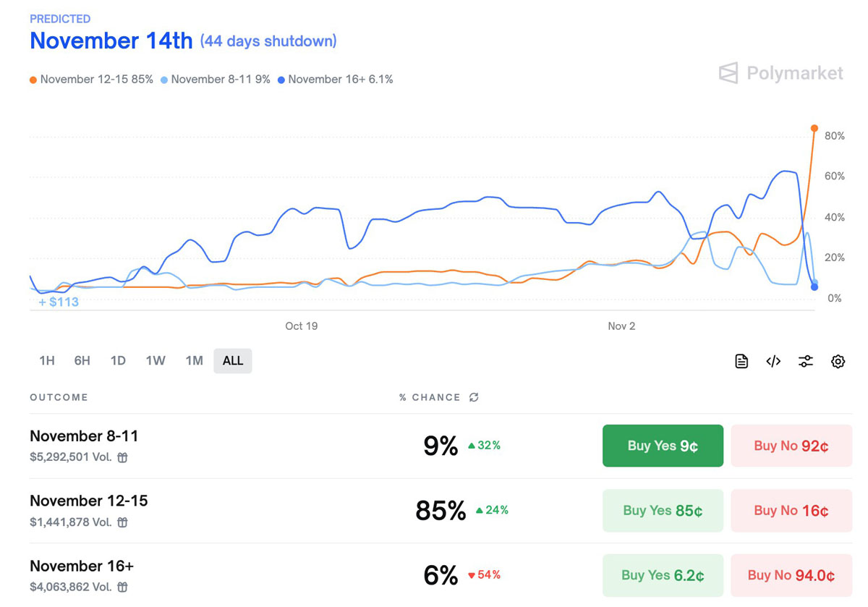Open chart filter sliders icon
This screenshot has width=868, height=607.
(x=806, y=361)
